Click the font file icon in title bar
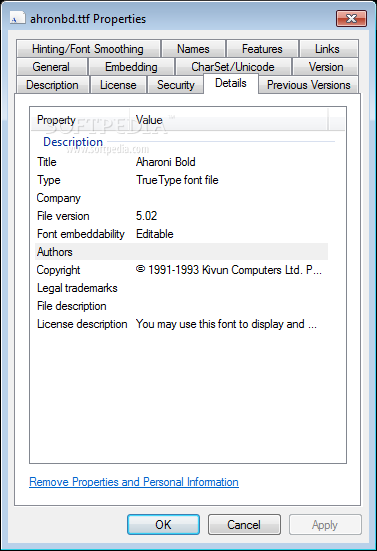 (18, 18)
